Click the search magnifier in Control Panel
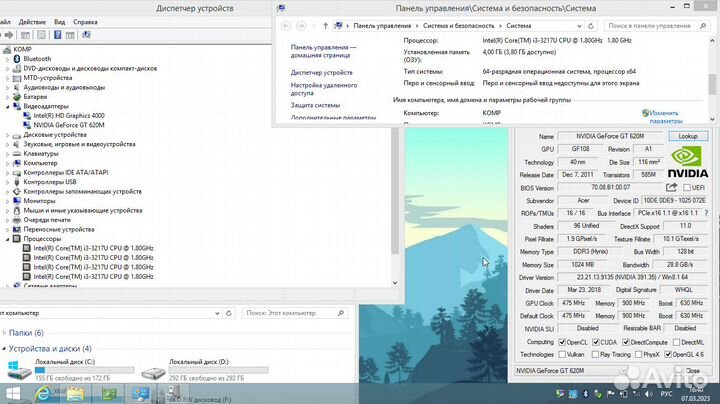The width and height of the screenshot is (720, 404). tap(703, 26)
